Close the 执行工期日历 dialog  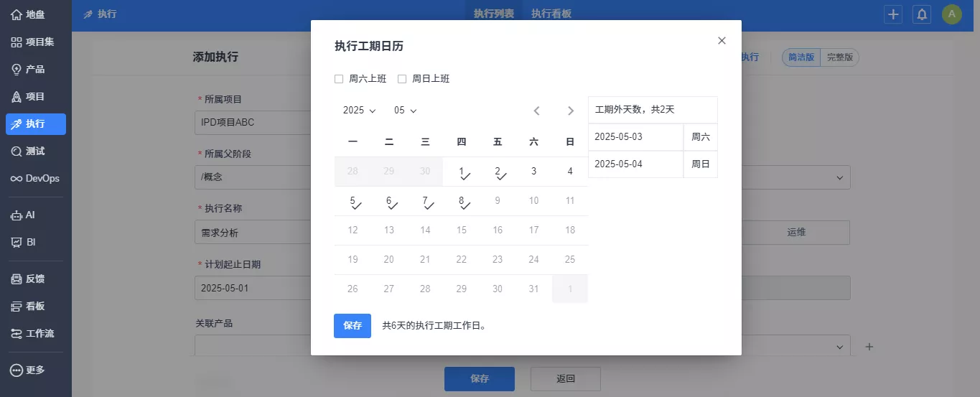[722, 41]
